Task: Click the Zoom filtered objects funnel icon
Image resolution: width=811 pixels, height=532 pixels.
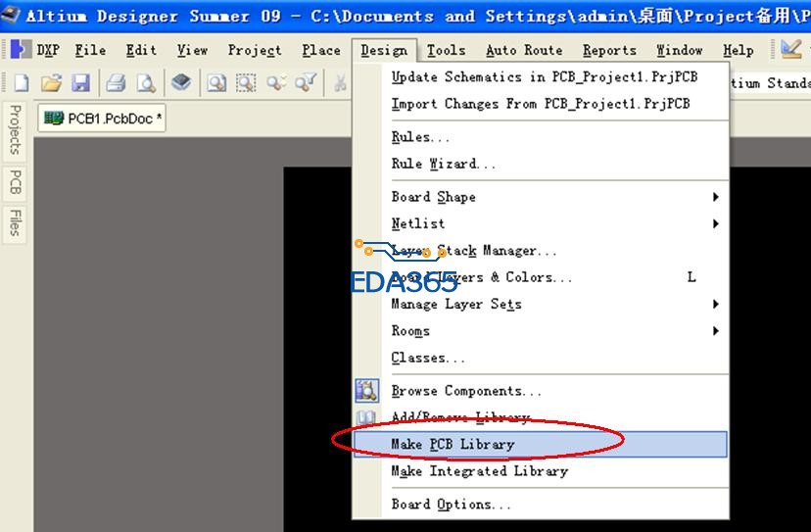Action: click(x=306, y=82)
